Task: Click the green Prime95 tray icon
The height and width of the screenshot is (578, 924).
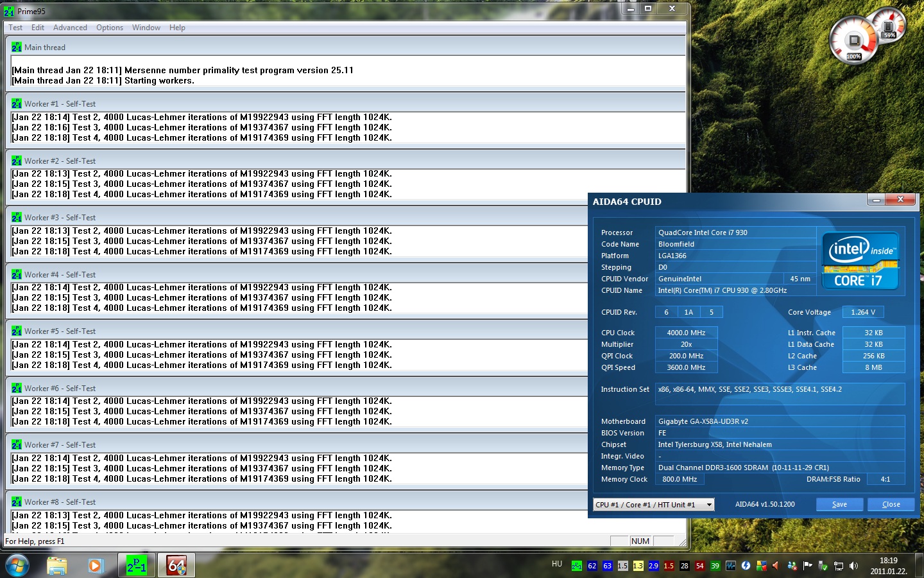Action: [x=576, y=566]
